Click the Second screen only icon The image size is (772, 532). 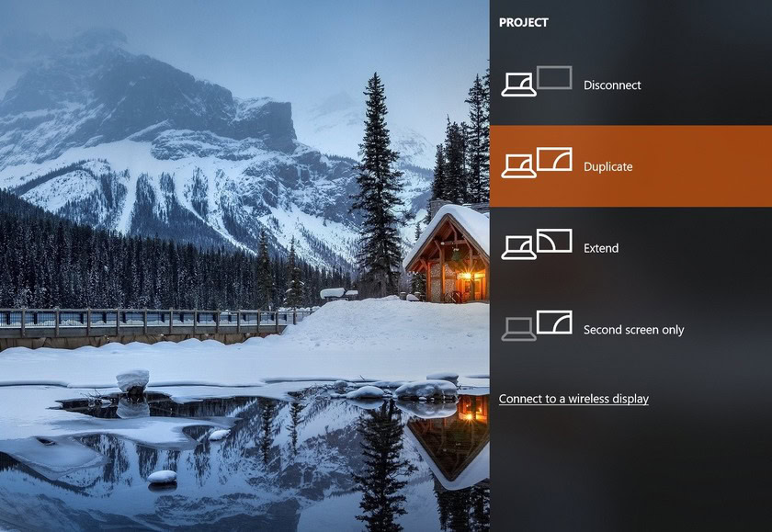(537, 326)
